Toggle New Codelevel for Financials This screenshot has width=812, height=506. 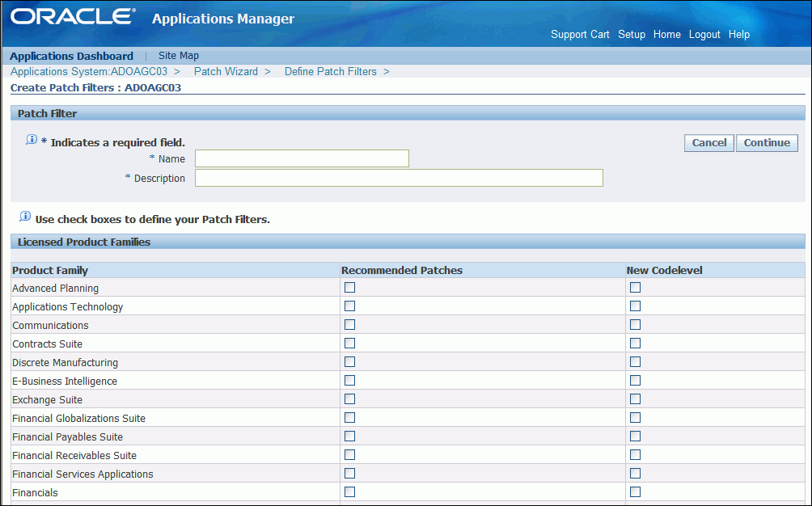tap(636, 492)
